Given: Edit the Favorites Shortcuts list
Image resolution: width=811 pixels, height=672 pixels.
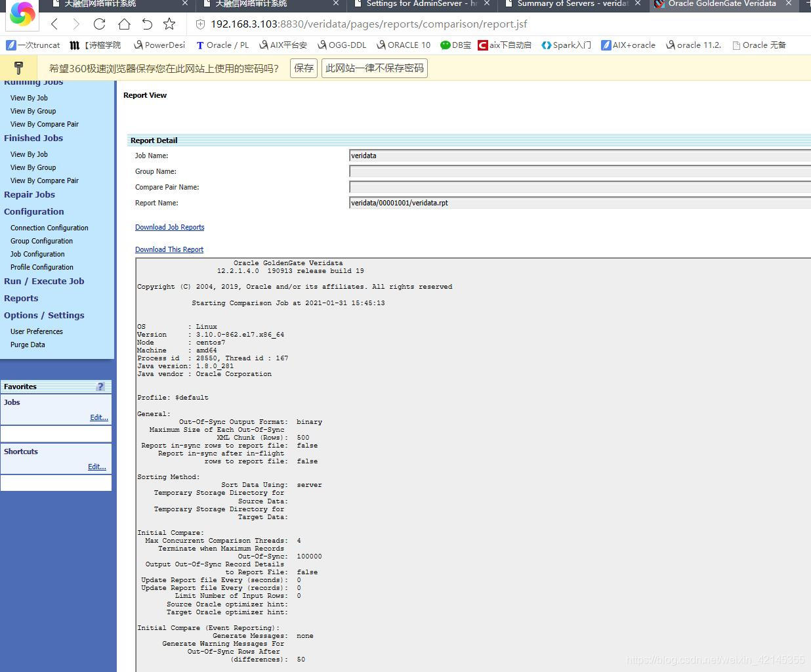Looking at the screenshot, I should pos(97,467).
